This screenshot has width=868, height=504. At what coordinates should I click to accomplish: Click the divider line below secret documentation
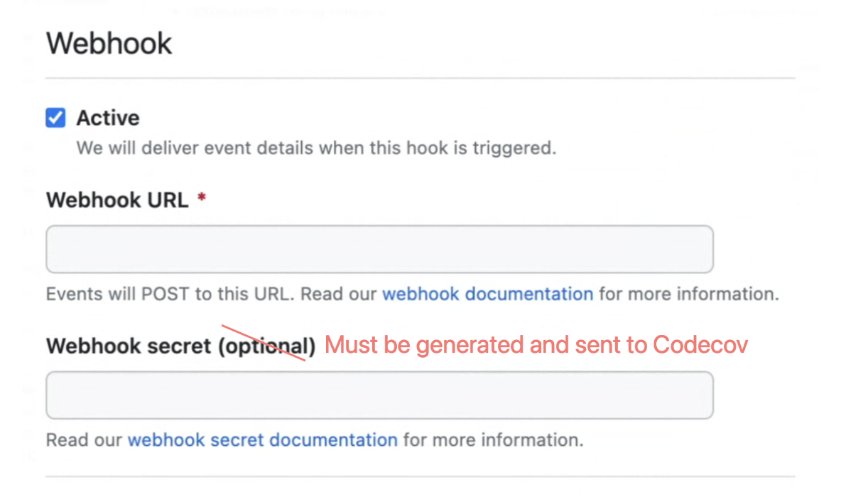point(419,476)
